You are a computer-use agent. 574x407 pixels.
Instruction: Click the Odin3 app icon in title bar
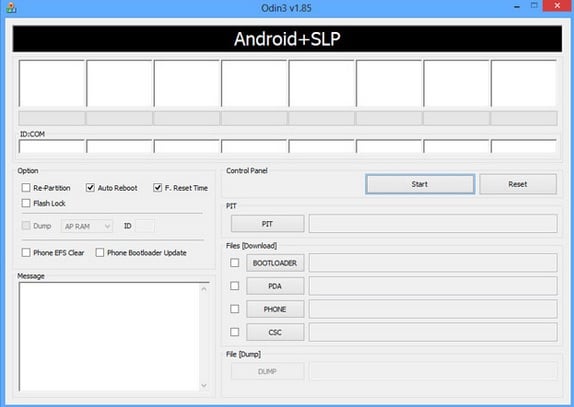point(11,8)
